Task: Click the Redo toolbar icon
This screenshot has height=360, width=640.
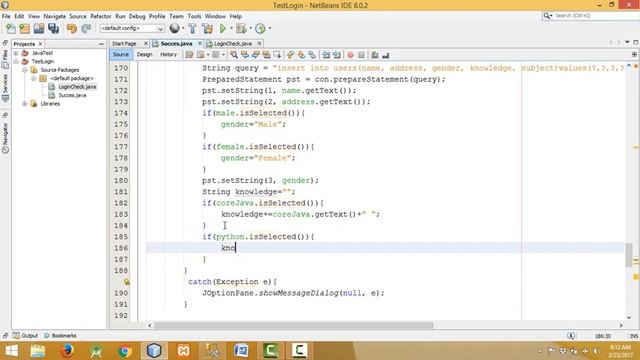Action: 86,29
